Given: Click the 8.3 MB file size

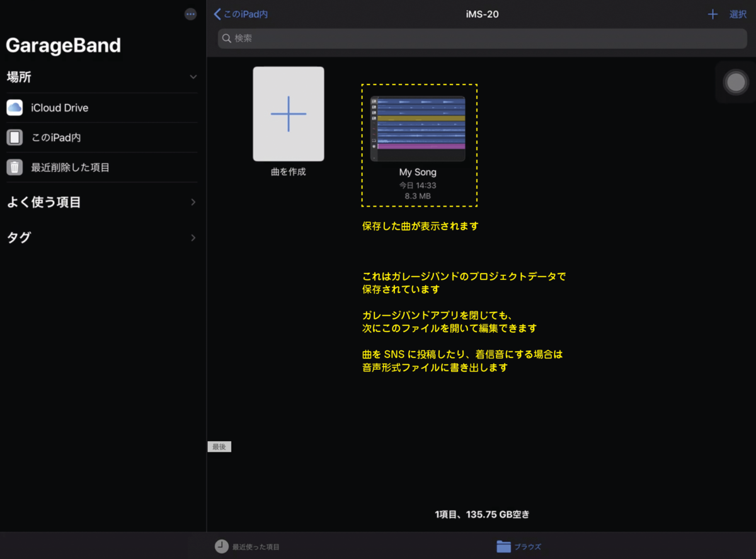Looking at the screenshot, I should tap(418, 196).
